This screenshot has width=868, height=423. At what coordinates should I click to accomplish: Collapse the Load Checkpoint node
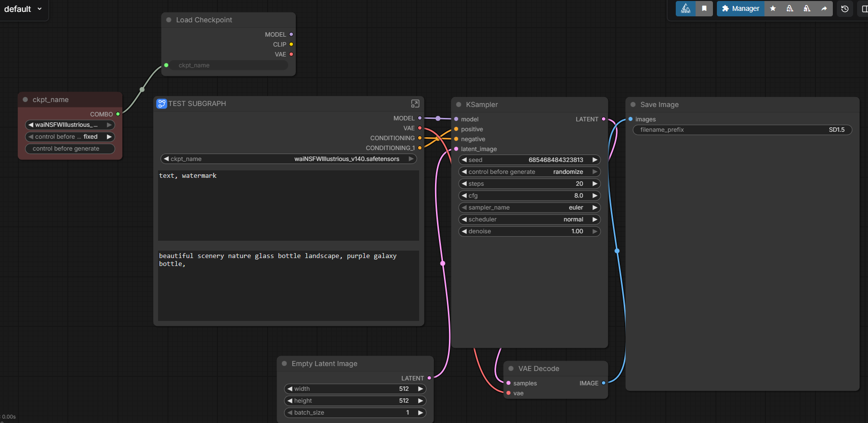point(169,20)
